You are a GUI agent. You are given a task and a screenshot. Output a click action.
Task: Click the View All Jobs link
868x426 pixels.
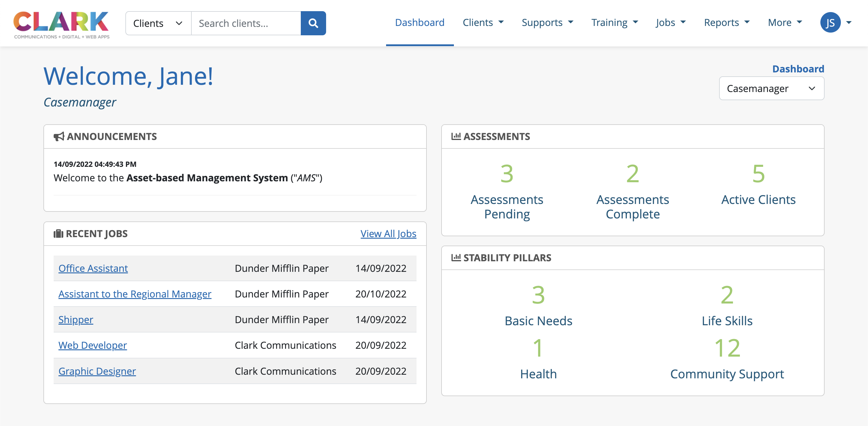(x=388, y=234)
